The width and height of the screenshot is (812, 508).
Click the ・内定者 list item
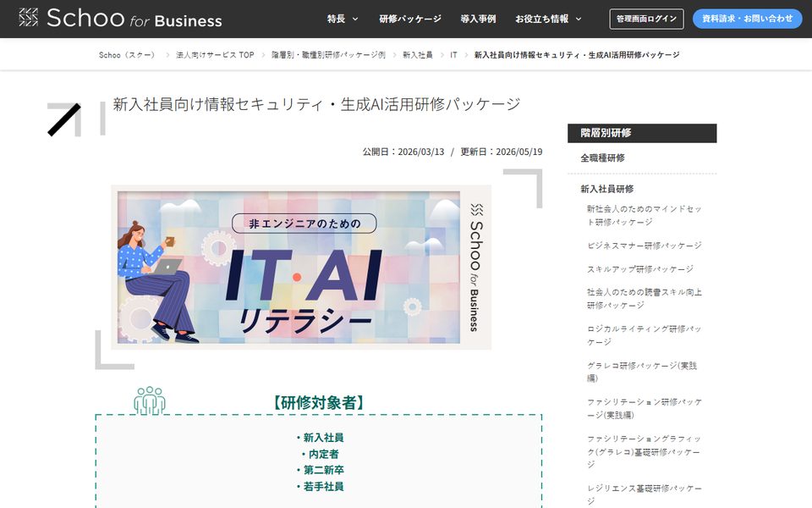coord(320,454)
